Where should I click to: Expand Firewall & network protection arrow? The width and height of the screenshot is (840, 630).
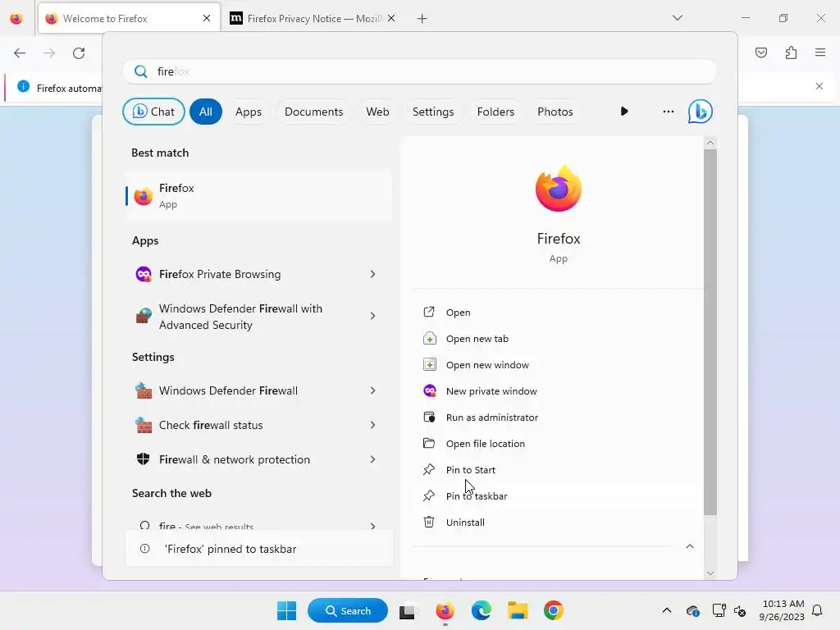(x=373, y=459)
